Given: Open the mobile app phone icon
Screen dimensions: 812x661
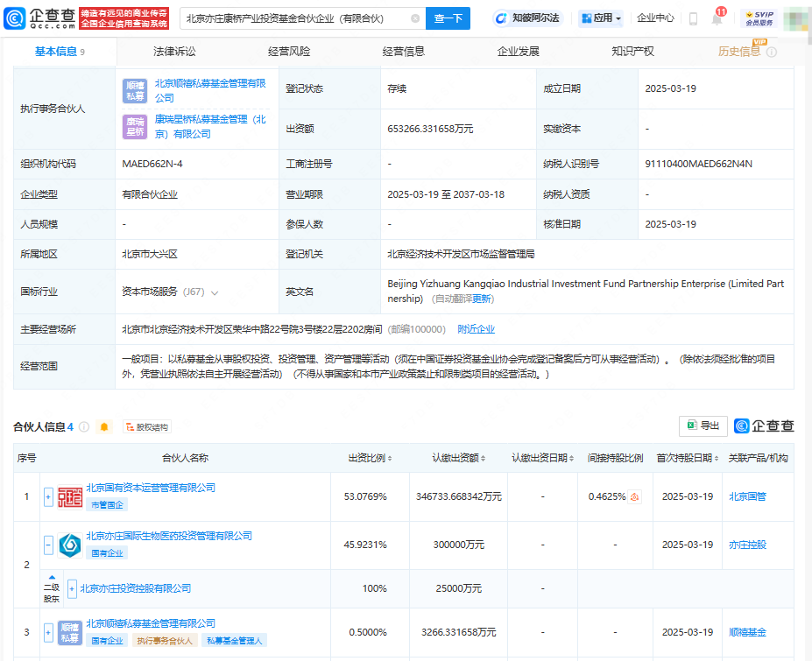Looking at the screenshot, I should coord(693,19).
